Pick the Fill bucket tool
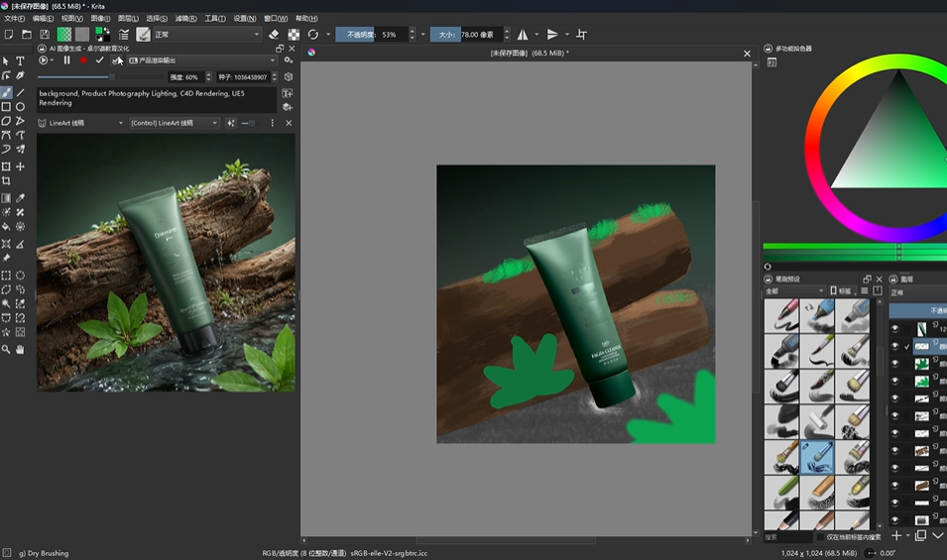Screen dimensions: 947x560 (x=6, y=227)
